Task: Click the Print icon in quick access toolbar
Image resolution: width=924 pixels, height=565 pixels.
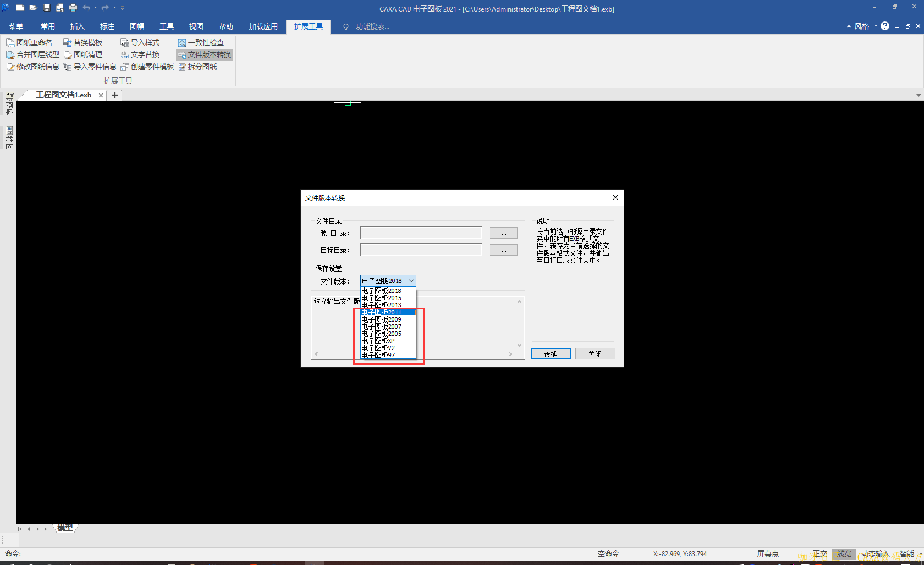Action: click(73, 8)
